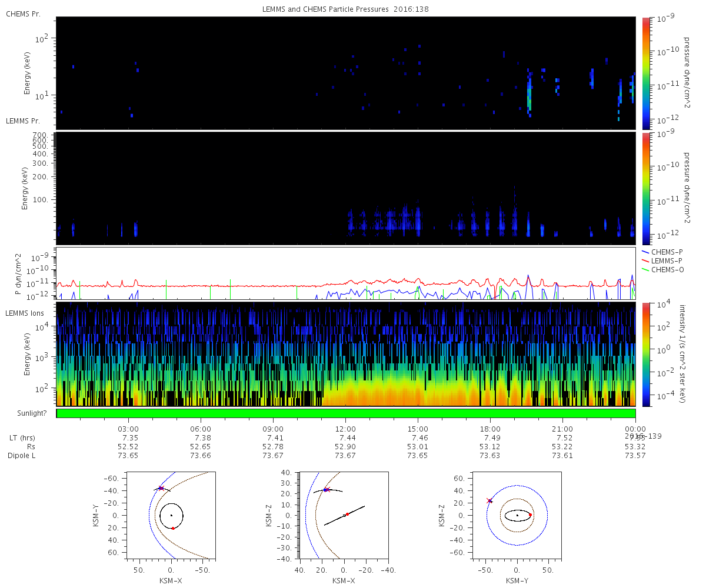The image size is (706, 588).
Task: Click the red dot in the KSM-X KSM-Z plot
Action: coord(347,514)
